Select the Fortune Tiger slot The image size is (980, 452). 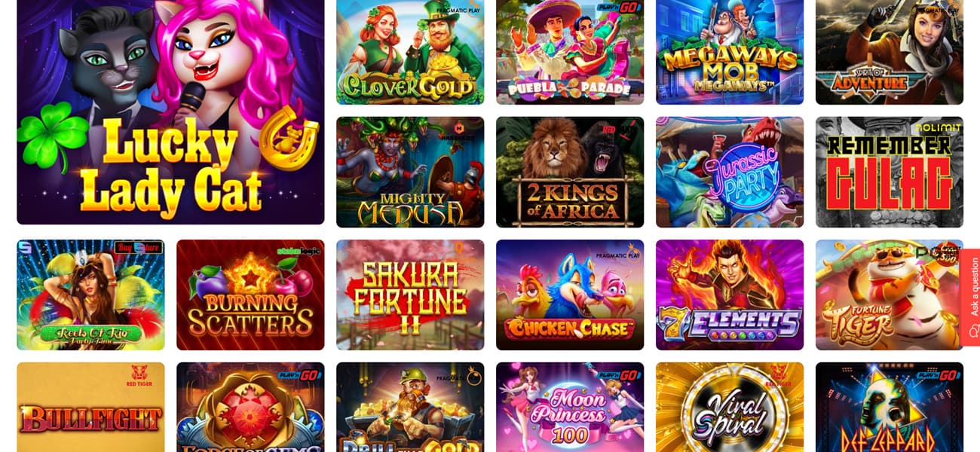(x=890, y=295)
